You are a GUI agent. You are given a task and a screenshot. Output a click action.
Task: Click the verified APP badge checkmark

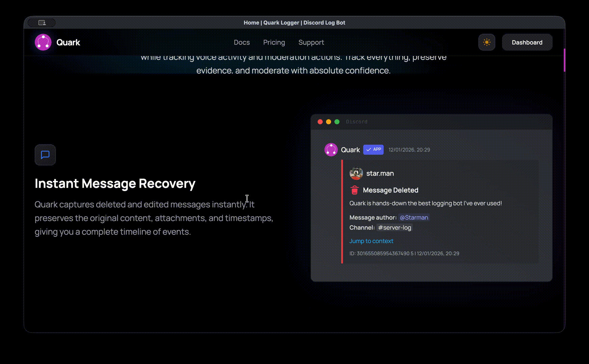tap(369, 150)
